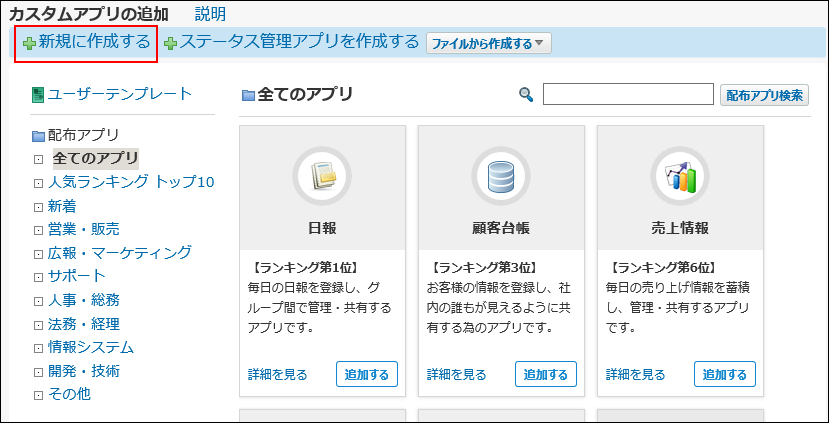This screenshot has width=829, height=423.
Task: Select その他 category
Action: (69, 394)
